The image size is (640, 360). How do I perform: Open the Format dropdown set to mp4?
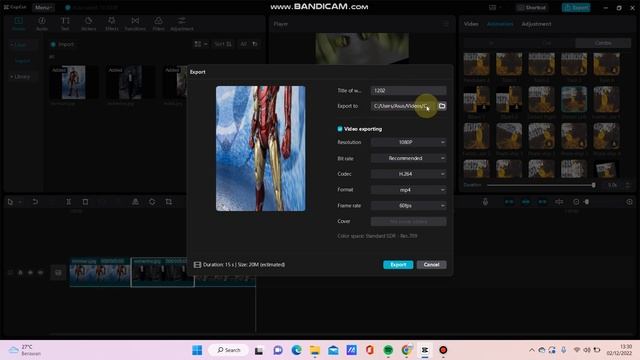[x=409, y=190]
